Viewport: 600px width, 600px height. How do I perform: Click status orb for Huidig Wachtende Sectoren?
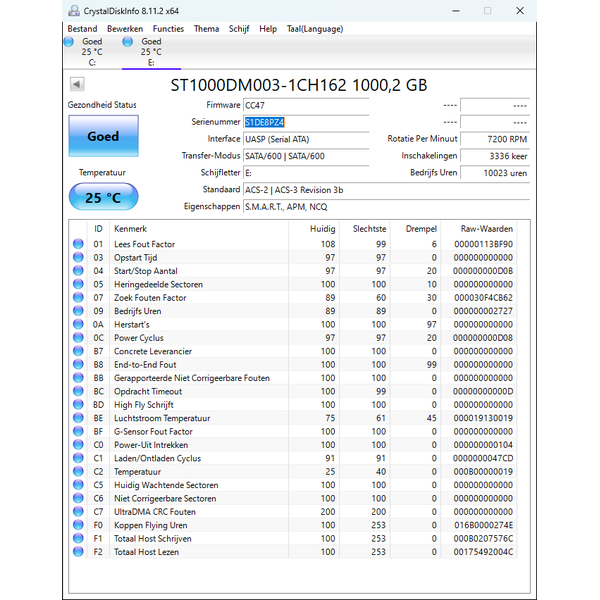pos(78,485)
